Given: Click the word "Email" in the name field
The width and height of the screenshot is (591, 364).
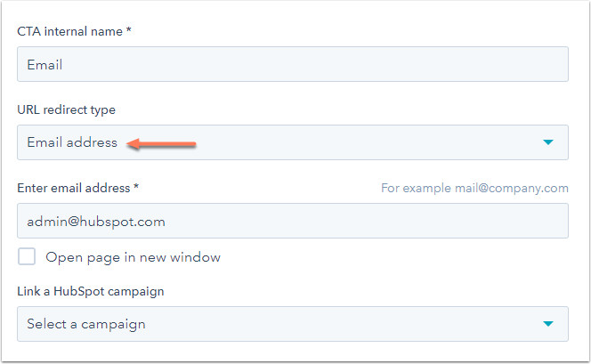Looking at the screenshot, I should [45, 64].
